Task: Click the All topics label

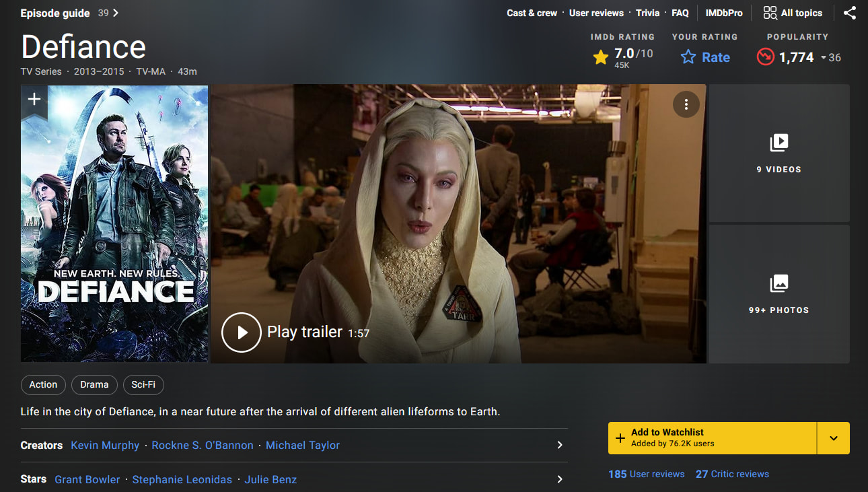Action: [802, 13]
